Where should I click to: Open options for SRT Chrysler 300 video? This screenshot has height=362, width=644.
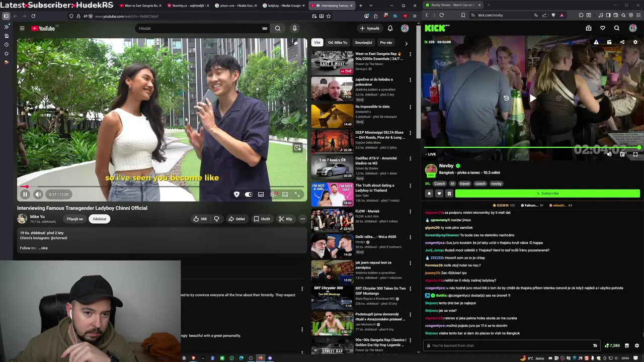point(410,289)
